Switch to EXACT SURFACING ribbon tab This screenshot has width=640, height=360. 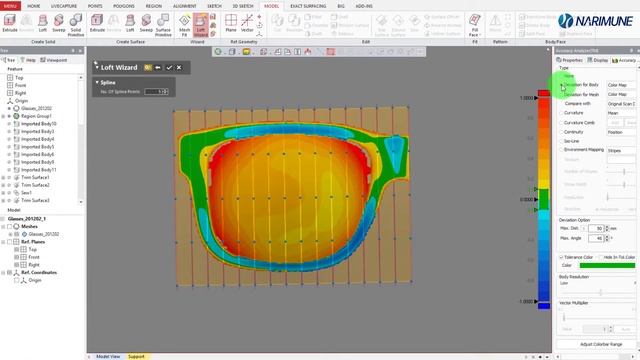click(x=308, y=6)
